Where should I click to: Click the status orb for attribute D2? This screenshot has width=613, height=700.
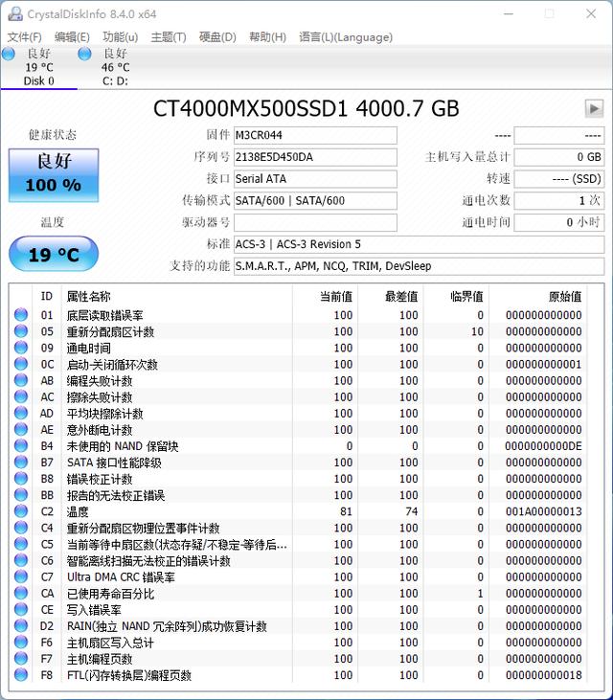tap(20, 626)
